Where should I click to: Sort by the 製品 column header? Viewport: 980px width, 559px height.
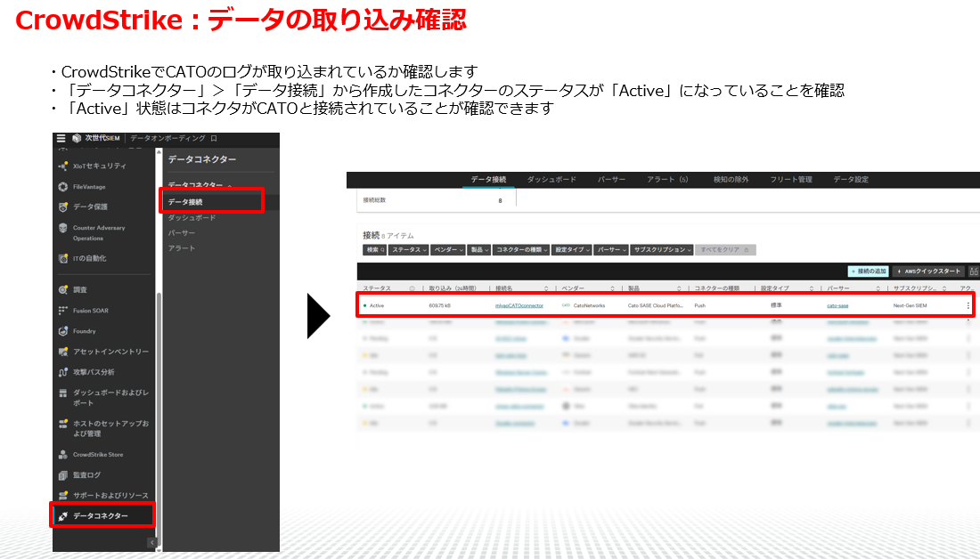(633, 288)
